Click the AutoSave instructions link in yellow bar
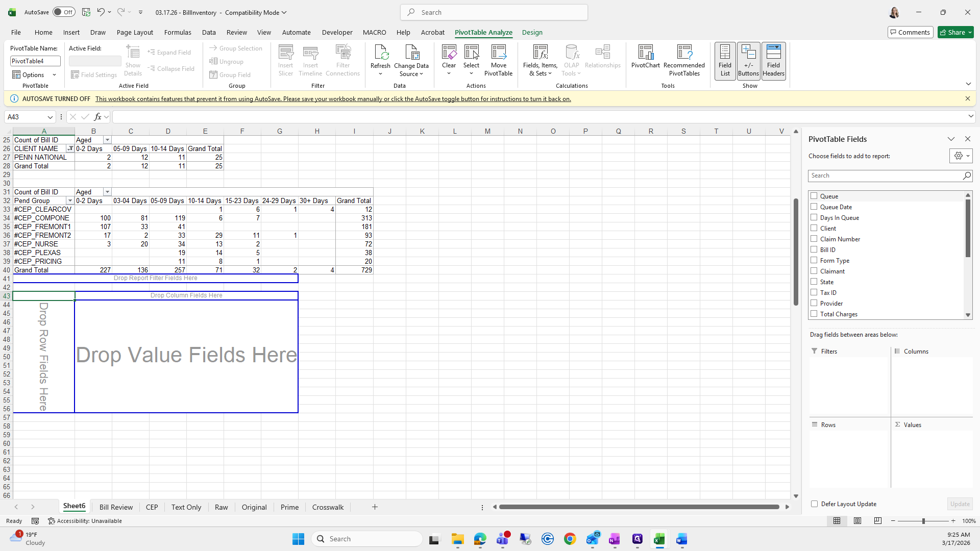The width and height of the screenshot is (980, 551). click(333, 99)
